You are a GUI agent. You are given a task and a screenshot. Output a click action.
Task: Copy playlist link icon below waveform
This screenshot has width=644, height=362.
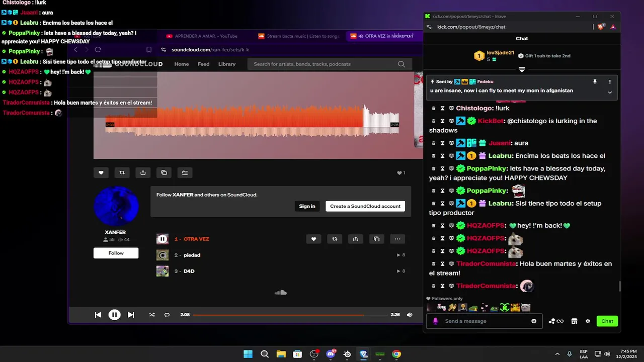[164, 172]
